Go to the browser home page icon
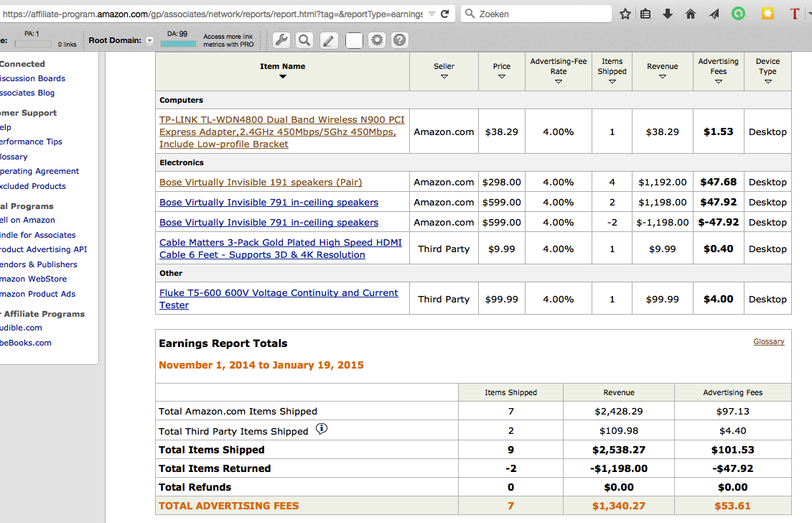The image size is (812, 523). coord(690,14)
